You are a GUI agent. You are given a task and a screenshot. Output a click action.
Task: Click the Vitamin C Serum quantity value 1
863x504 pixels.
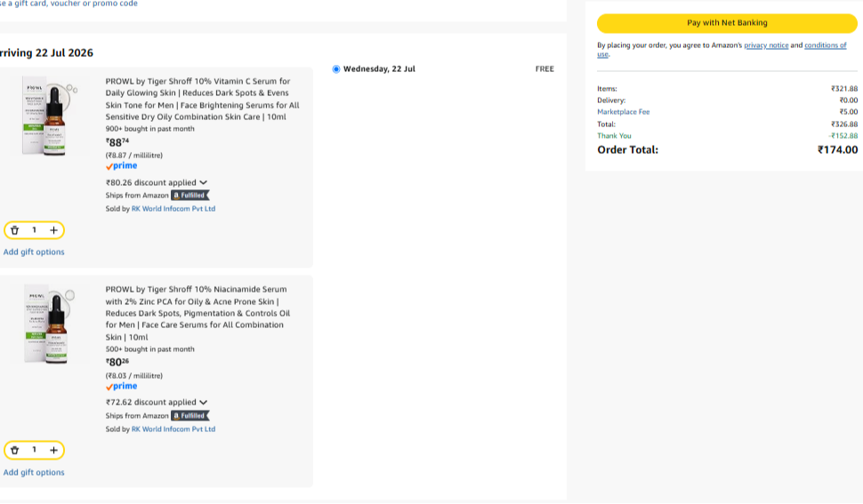pos(34,230)
